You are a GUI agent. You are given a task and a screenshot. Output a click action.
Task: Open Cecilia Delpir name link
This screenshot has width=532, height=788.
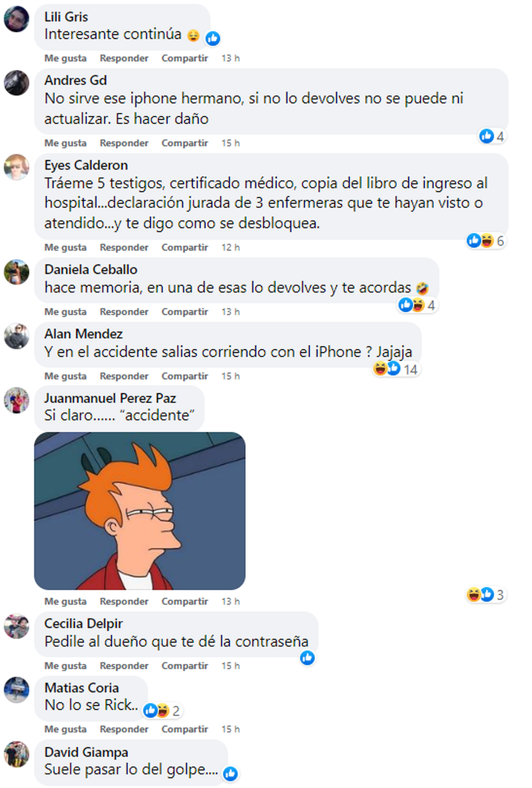pos(83,623)
